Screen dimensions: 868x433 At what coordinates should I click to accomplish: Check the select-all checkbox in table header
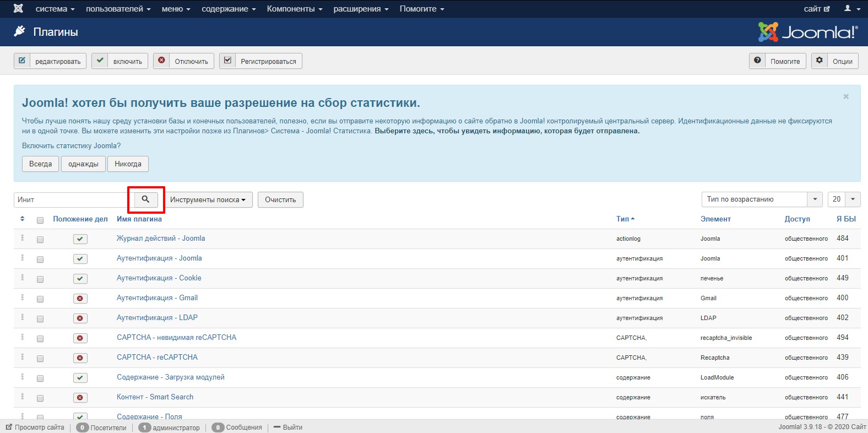pyautogui.click(x=40, y=220)
